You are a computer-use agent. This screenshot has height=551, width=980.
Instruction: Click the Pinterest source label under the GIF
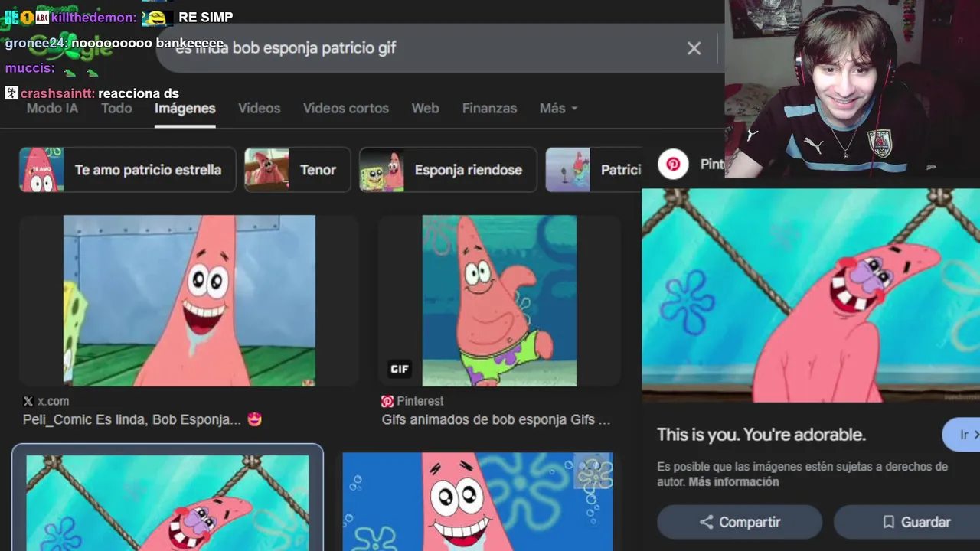click(420, 401)
